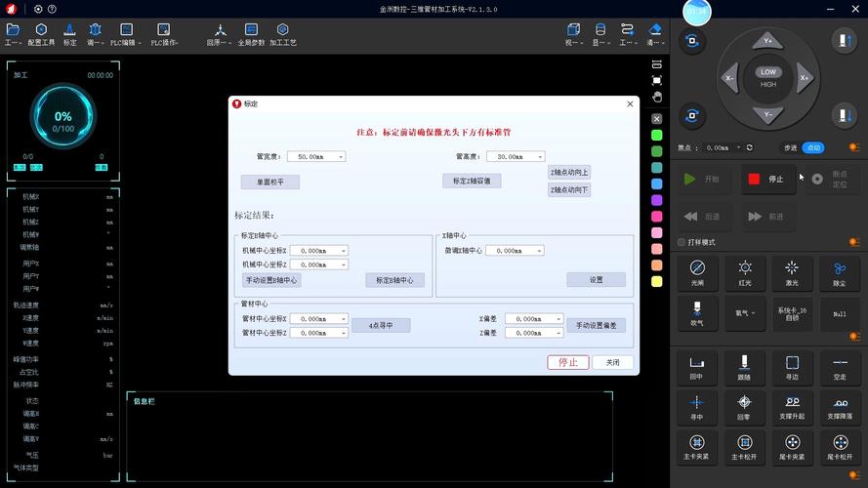Image resolution: width=868 pixels, height=488 pixels.
Task: Click the 标定B轴中心 button
Action: coord(394,280)
